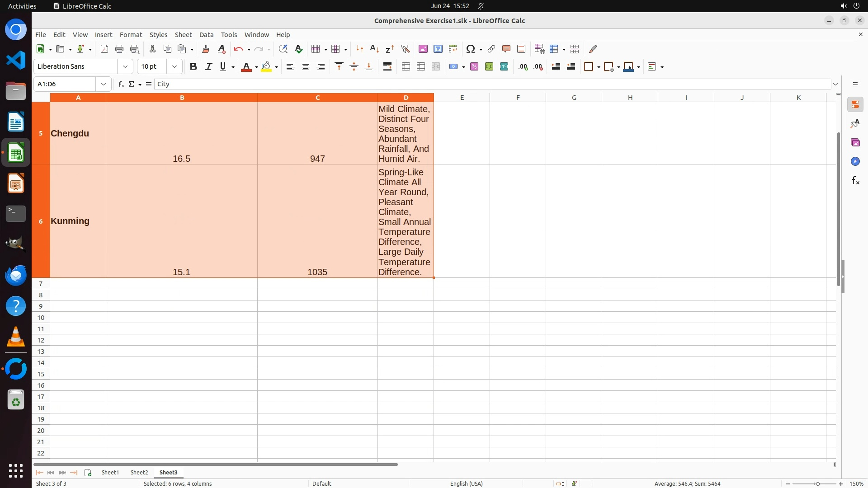This screenshot has width=868, height=488.
Task: Open the Name Box dropdown arrow
Action: [x=104, y=84]
